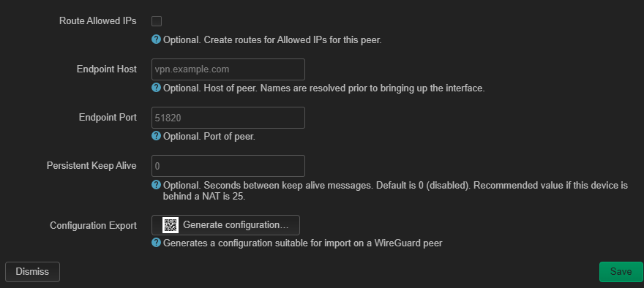Open the Generate configuration dialog
Screen dimensions: 644x288
click(225, 225)
